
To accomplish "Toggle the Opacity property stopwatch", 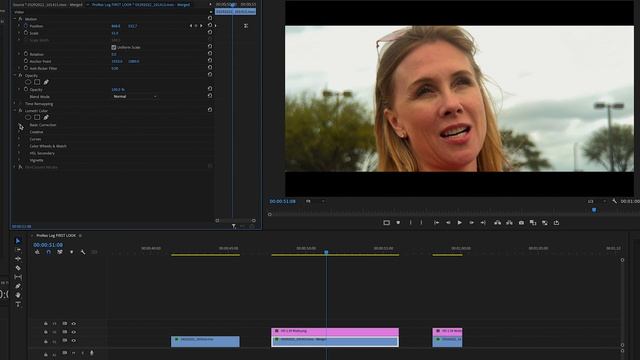I will coord(26,89).
